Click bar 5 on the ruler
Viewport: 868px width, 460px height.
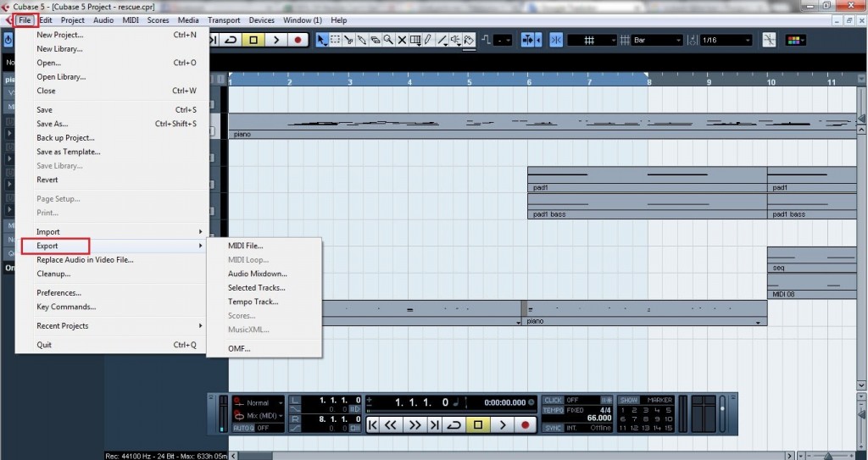point(470,82)
